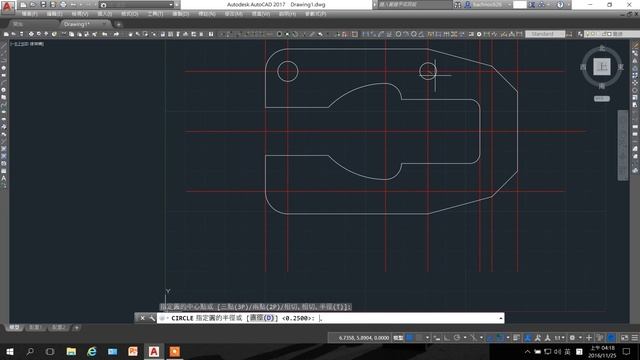Switch to the Drawing1* file tab
The image size is (640, 360).
click(x=84, y=24)
